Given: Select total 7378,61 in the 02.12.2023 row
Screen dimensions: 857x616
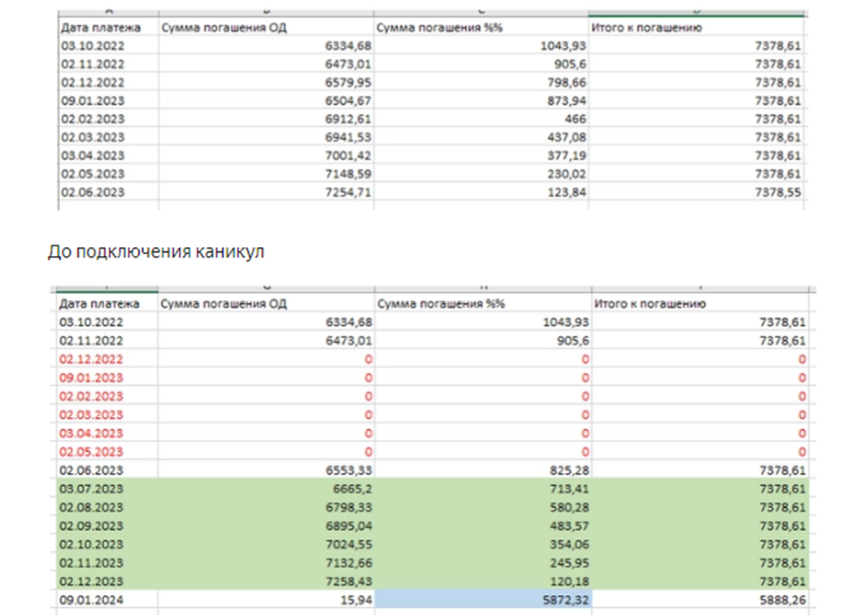Looking at the screenshot, I should 700,582.
